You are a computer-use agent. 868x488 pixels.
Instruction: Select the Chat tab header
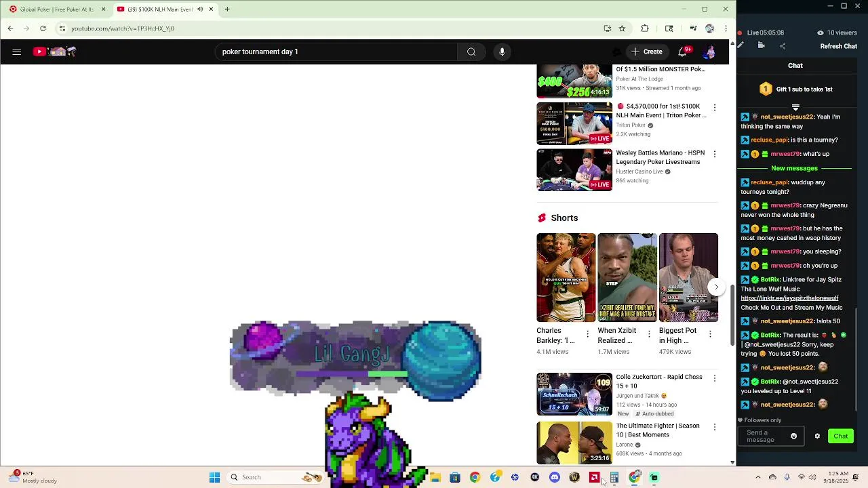point(795,66)
